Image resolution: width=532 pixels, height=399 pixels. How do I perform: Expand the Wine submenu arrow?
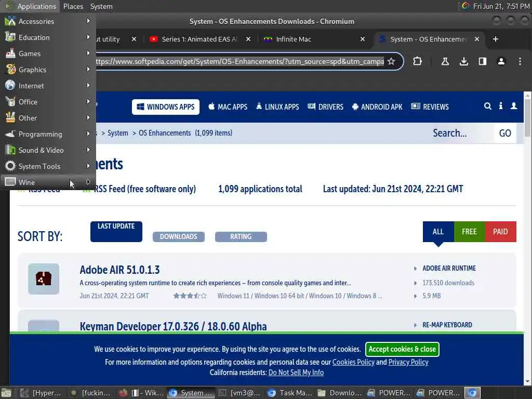click(88, 182)
